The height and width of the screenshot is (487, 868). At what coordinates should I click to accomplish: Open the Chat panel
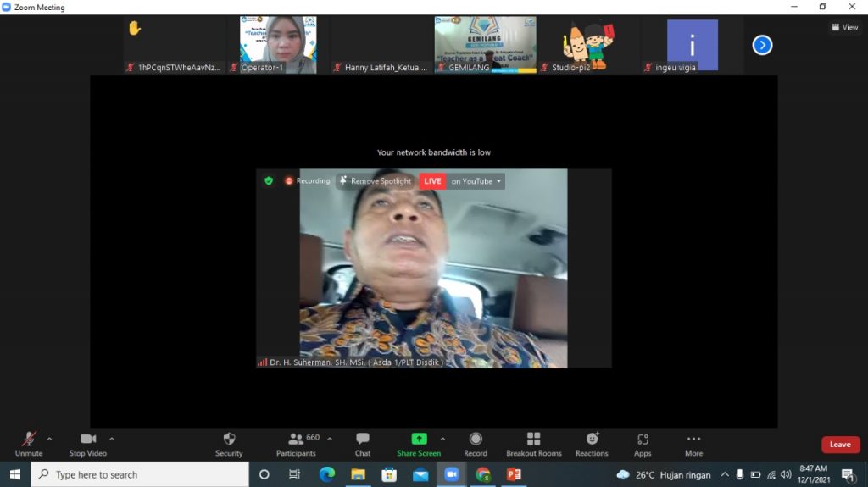[x=363, y=444]
